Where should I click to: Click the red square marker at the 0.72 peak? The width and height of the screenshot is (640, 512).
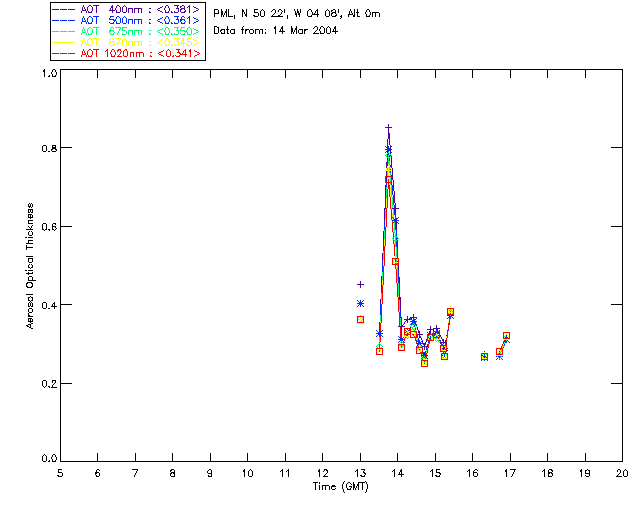[389, 180]
